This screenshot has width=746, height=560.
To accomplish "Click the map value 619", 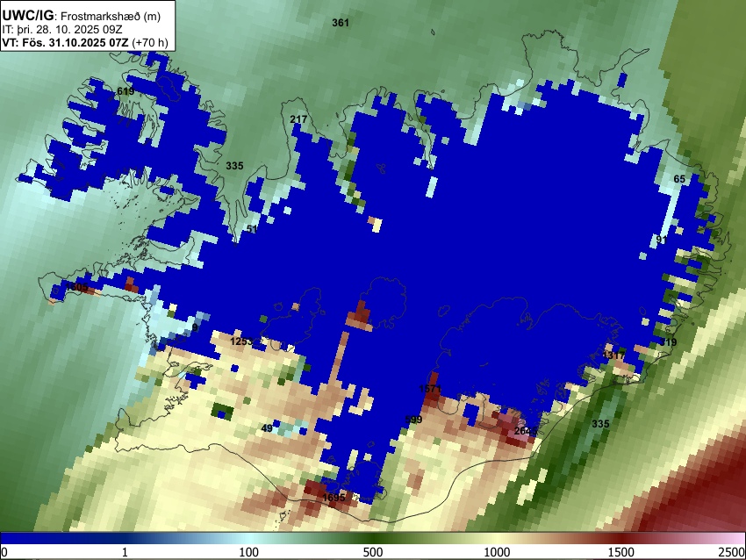I will [x=126, y=91].
